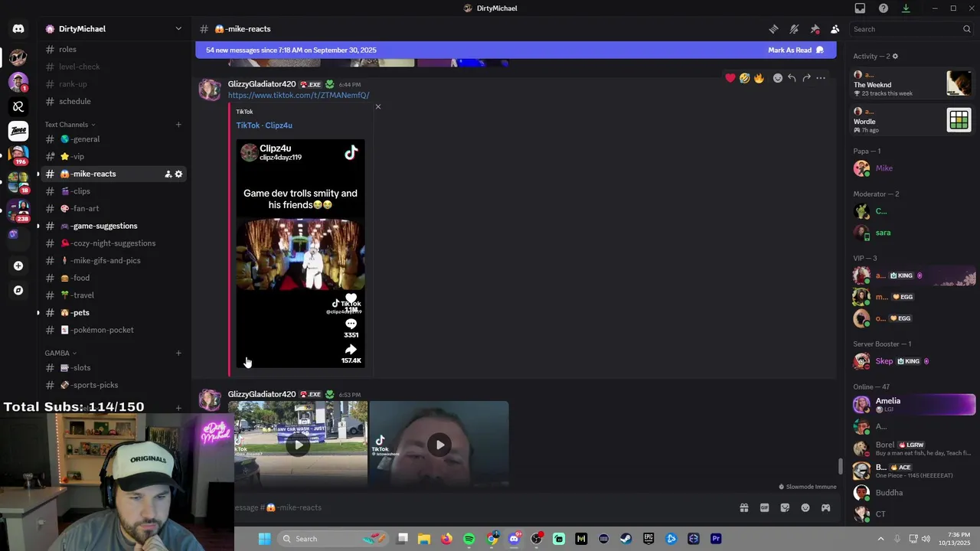The image size is (980, 551).
Task: Reply to GlizzyGladiator420 message
Action: pos(792,78)
